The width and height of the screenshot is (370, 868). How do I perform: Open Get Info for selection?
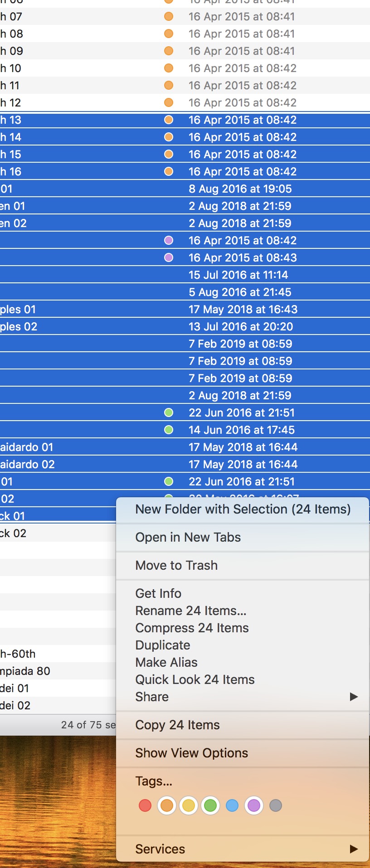[x=158, y=593]
